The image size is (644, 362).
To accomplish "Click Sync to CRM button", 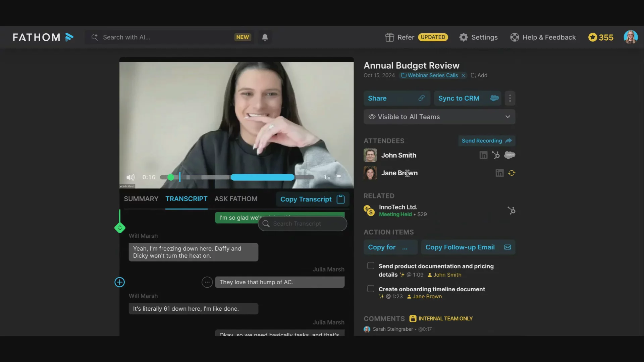I will pos(468,98).
